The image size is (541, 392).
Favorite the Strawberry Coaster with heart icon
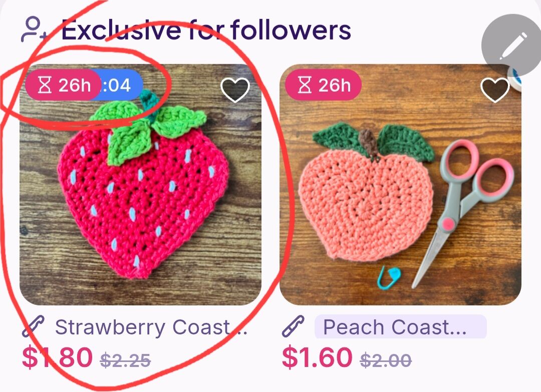[235, 90]
